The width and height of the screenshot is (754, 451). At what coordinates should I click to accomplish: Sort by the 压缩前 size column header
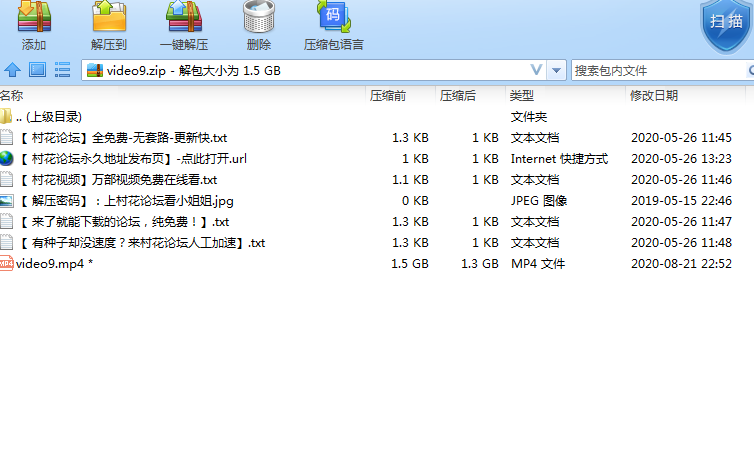coord(388,96)
